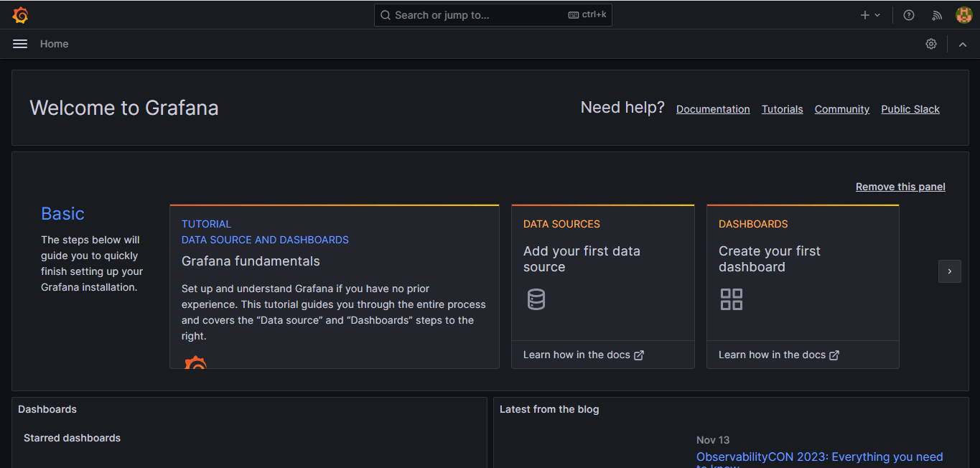
Task: Open the help question mark icon
Action: [908, 14]
